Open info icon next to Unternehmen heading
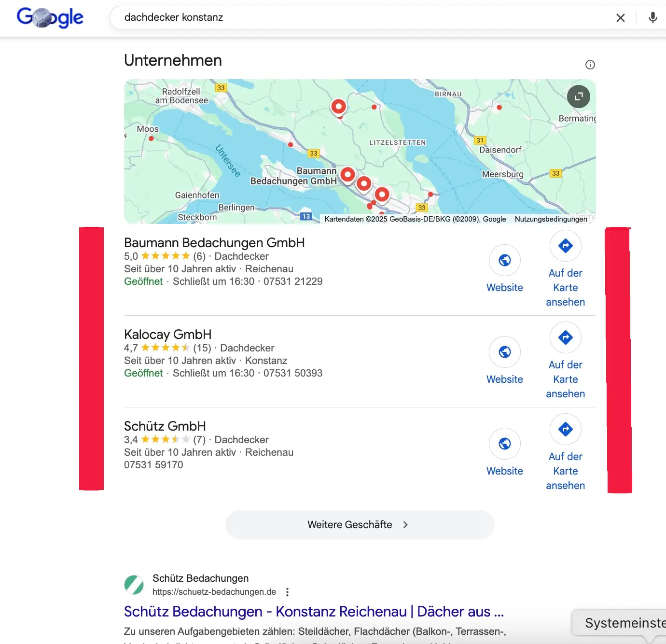Screen dimensions: 666x644 click(590, 65)
